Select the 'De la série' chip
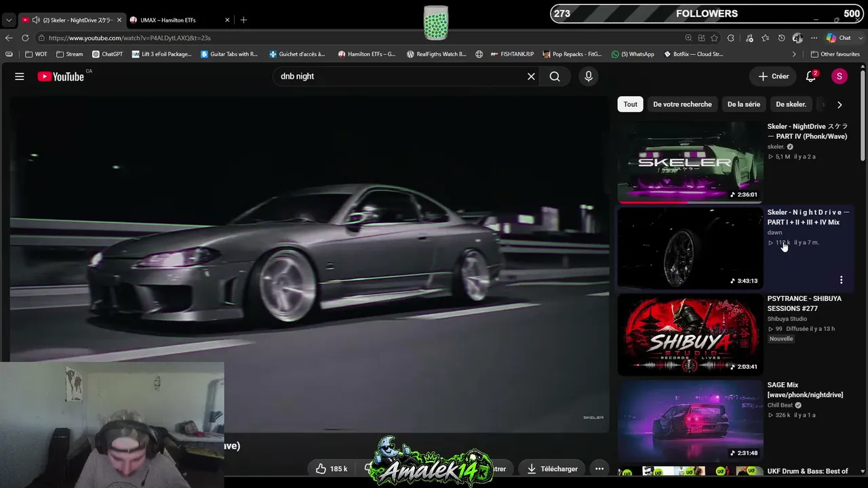The height and width of the screenshot is (488, 868). pyautogui.click(x=744, y=104)
